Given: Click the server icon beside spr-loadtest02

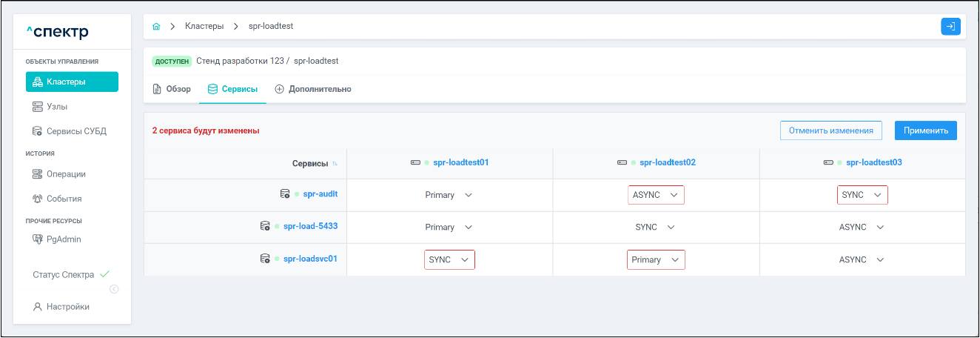Looking at the screenshot, I should [622, 162].
